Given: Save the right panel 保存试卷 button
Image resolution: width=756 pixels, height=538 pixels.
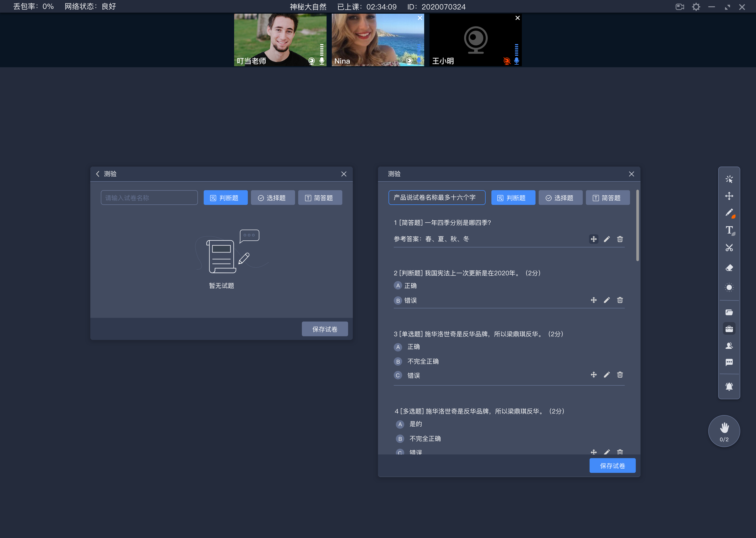Looking at the screenshot, I should click(613, 466).
